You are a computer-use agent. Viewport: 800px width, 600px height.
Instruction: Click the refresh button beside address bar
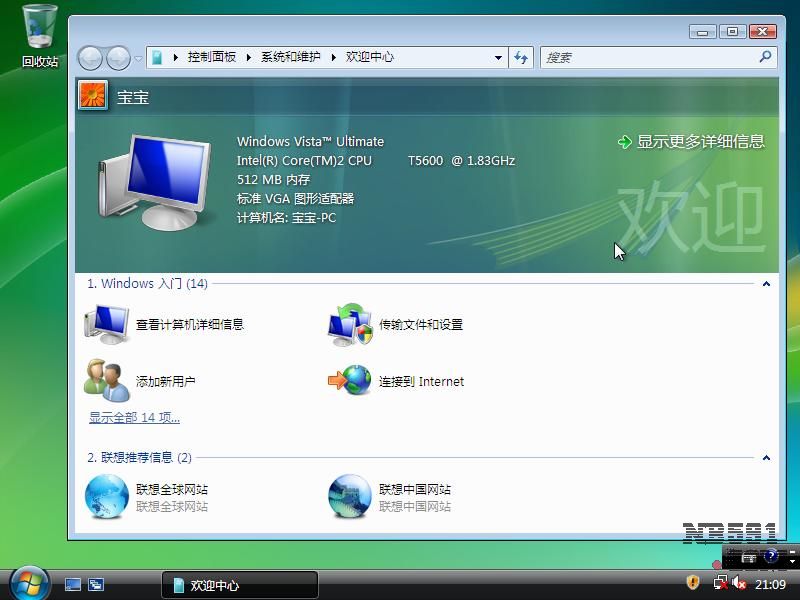(520, 57)
